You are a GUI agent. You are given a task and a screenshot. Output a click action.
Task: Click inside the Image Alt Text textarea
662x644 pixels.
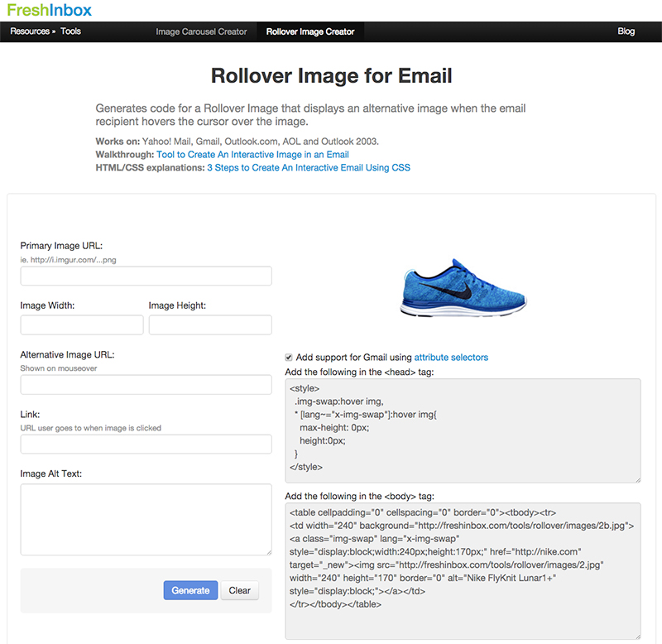click(x=146, y=520)
